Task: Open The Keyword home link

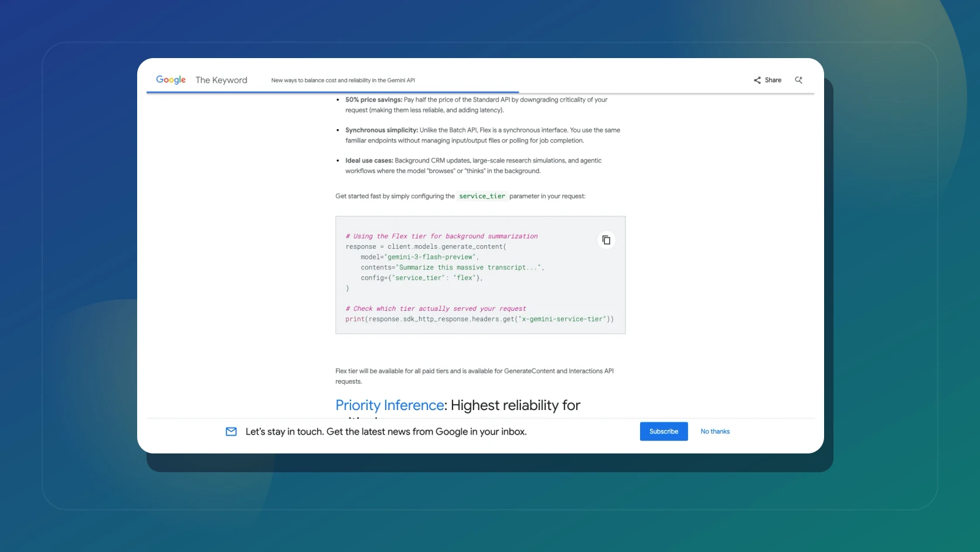Action: click(222, 80)
